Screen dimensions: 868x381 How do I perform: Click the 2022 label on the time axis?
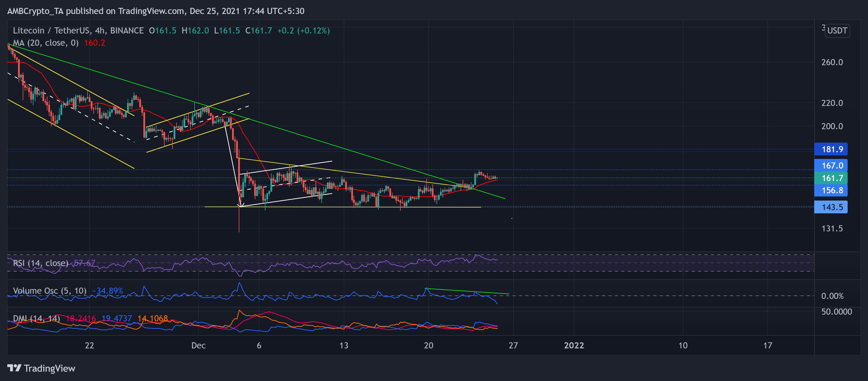click(575, 345)
